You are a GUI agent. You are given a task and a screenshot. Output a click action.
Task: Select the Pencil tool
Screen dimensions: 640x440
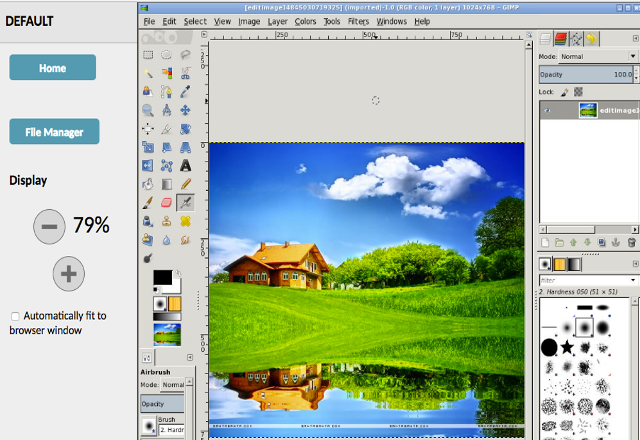click(185, 184)
